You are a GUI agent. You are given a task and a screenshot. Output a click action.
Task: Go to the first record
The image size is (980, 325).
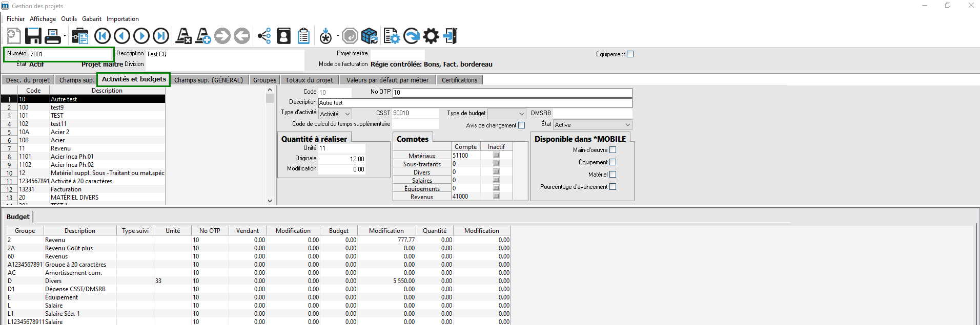coord(103,36)
